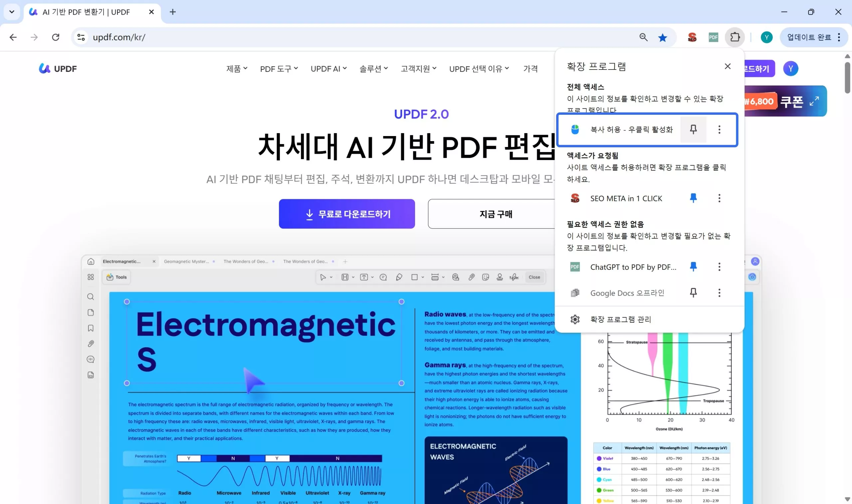Reload the page with refresh icon
This screenshot has width=852, height=504.
(x=56, y=37)
